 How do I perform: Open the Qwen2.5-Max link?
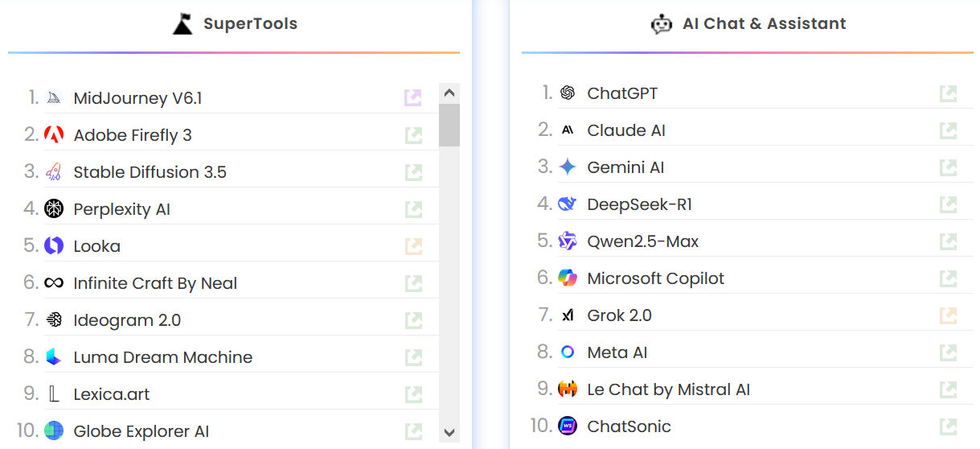point(643,241)
